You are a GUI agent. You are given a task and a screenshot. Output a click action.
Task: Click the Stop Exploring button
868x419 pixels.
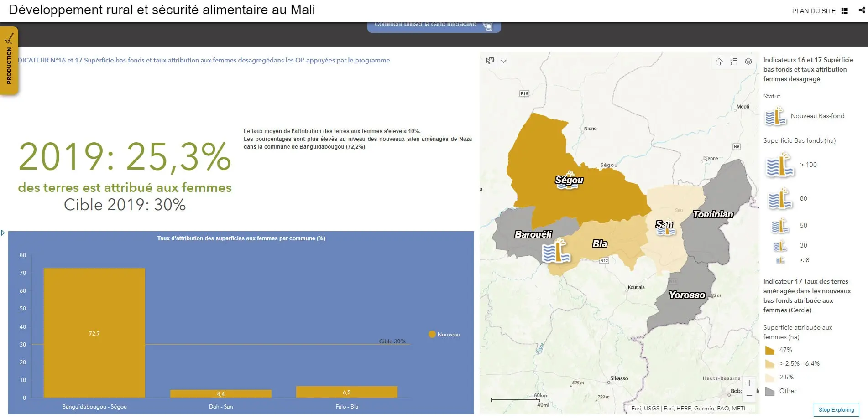click(836, 409)
